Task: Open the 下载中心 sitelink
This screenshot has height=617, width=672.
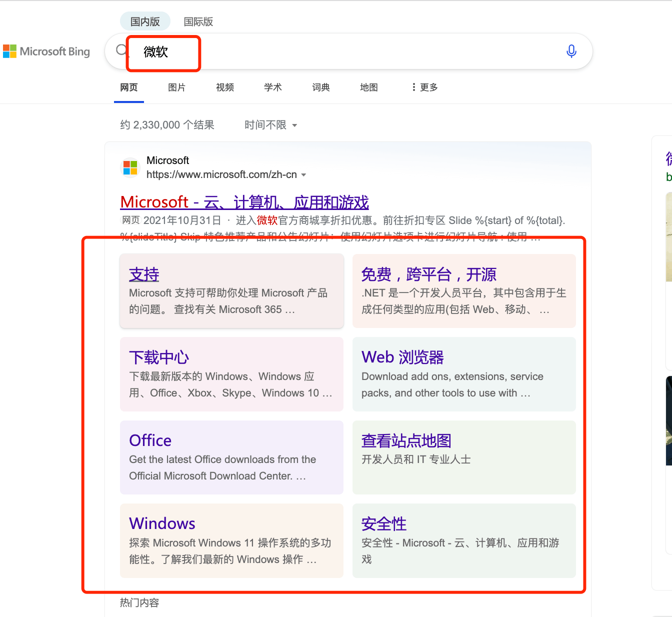Action: tap(159, 357)
